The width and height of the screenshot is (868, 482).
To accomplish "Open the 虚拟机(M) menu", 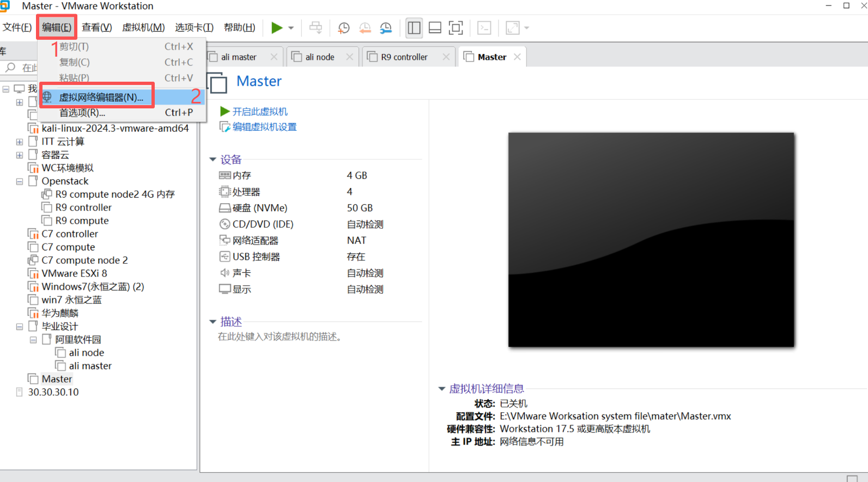I will click(x=143, y=27).
